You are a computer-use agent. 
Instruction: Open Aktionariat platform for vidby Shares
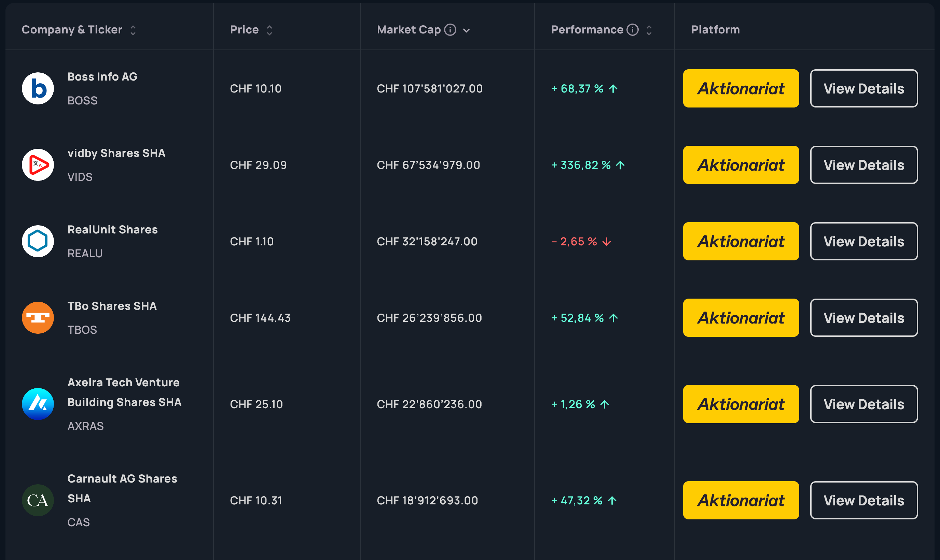[741, 165]
